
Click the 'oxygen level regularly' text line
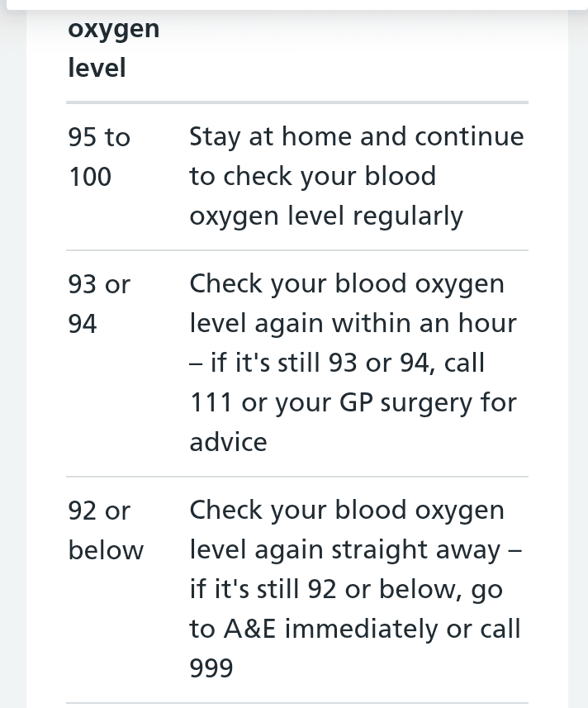pyautogui.click(x=326, y=216)
